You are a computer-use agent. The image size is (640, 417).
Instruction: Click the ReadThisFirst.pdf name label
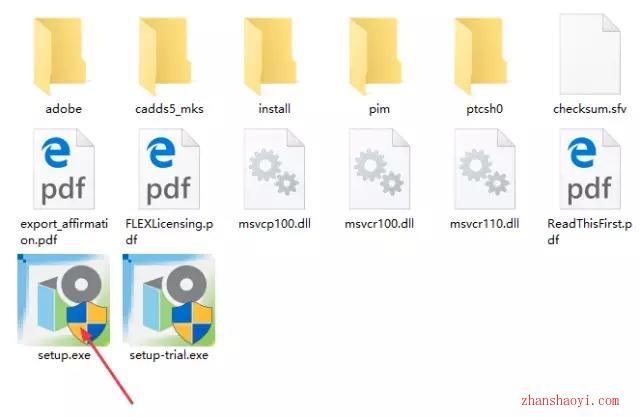pos(589,231)
